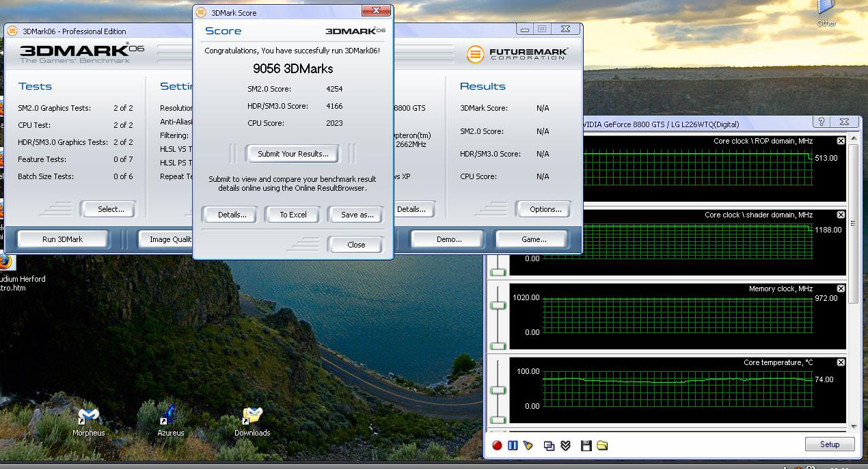Click the help question mark in monitor titlebar
This screenshot has width=868, height=469.
pyautogui.click(x=823, y=122)
